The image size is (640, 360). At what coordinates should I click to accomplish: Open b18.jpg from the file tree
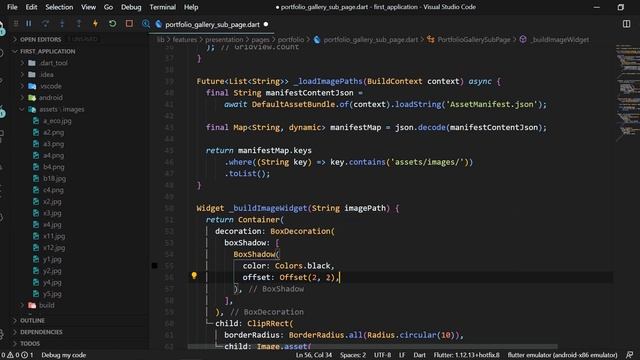[x=54, y=178]
